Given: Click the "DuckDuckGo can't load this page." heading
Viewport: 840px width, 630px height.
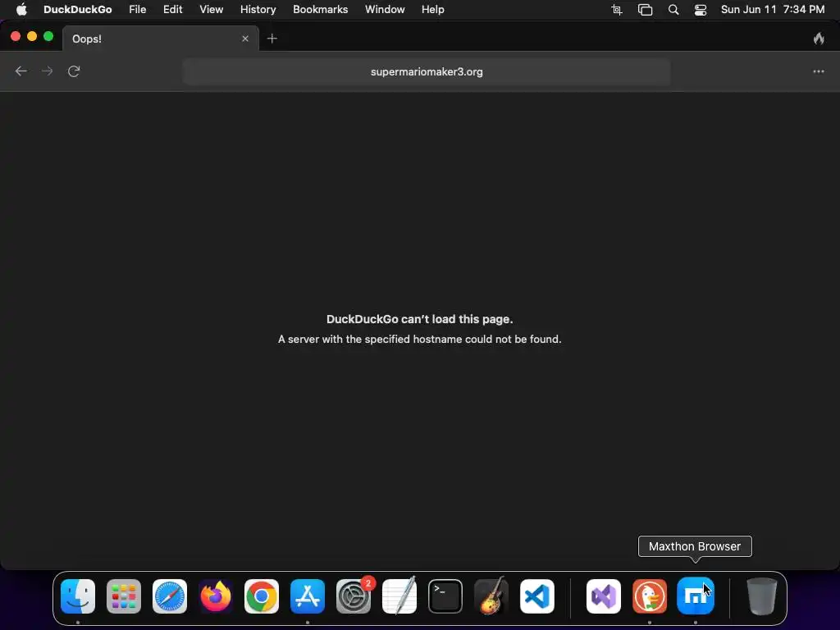Looking at the screenshot, I should click(419, 319).
